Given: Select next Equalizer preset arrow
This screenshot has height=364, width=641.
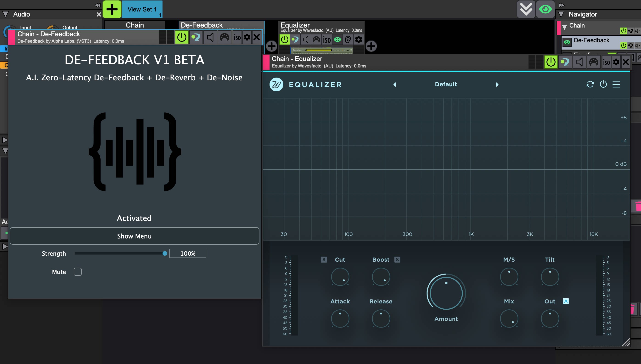Looking at the screenshot, I should point(497,84).
